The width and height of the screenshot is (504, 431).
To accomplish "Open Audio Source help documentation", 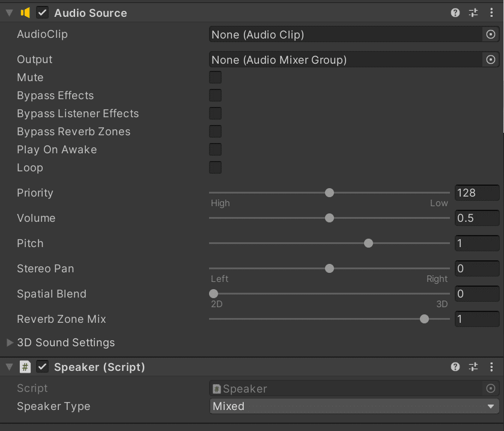I will point(455,12).
